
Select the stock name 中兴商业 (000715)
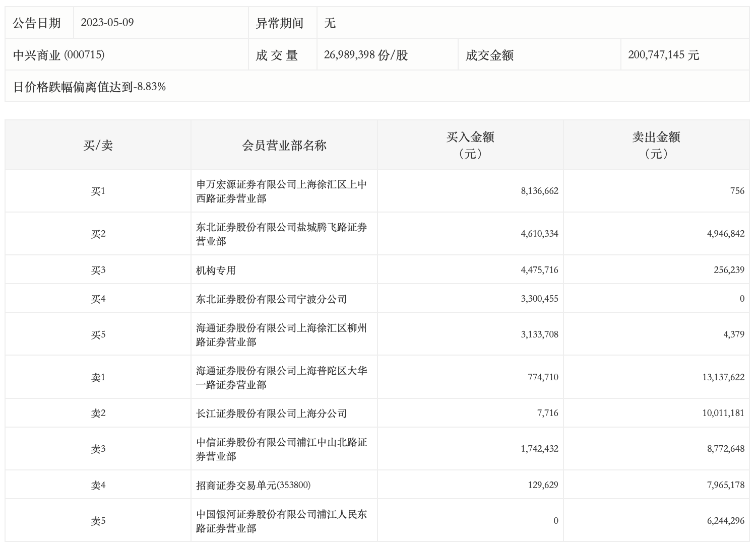coord(59,55)
